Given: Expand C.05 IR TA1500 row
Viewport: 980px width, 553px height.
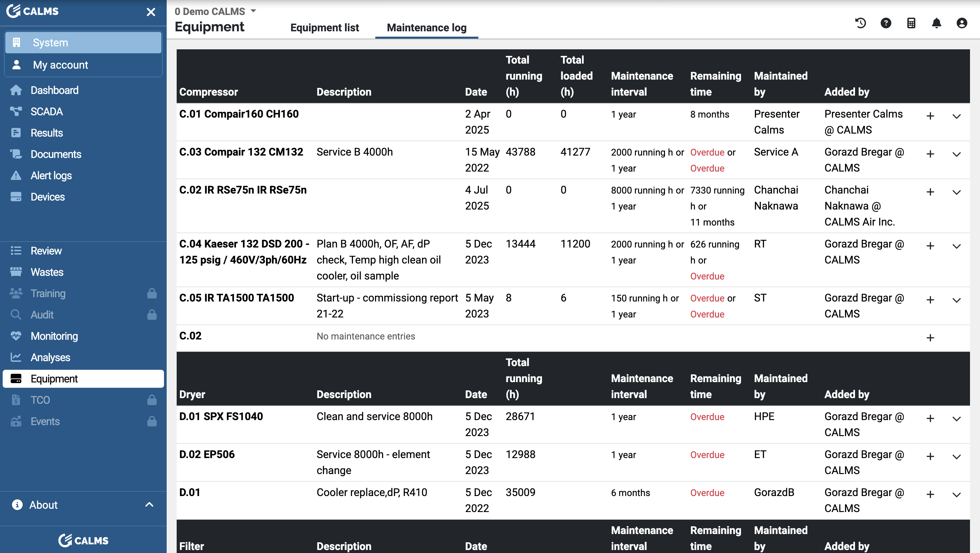Looking at the screenshot, I should point(956,300).
